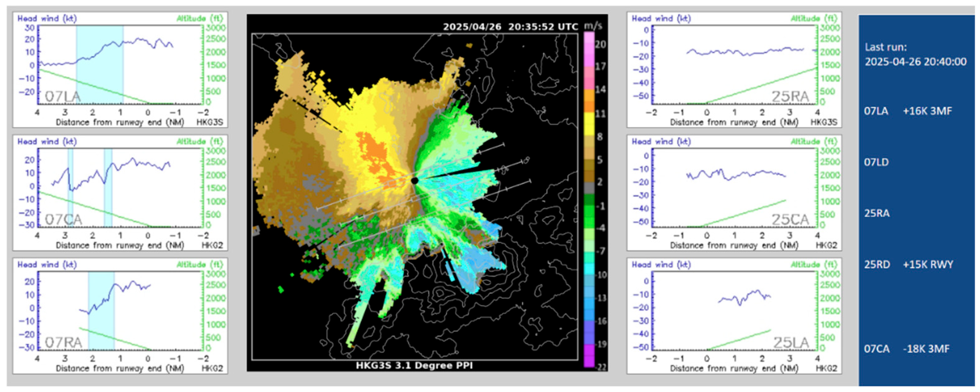The height and width of the screenshot is (392, 980).
Task: Click the black LIDAR location dot
Action: tap(415, 180)
